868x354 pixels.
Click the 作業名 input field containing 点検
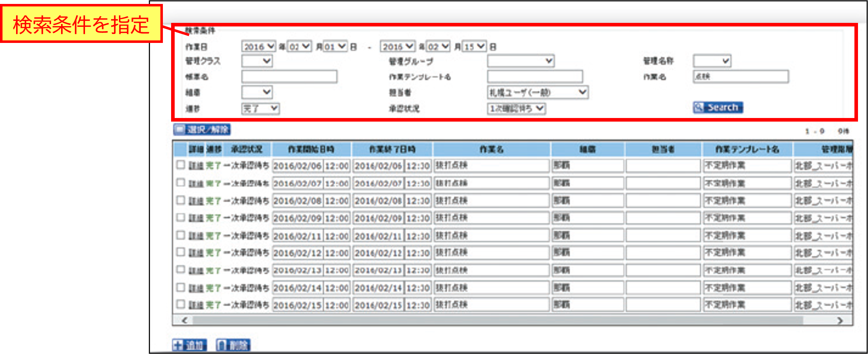741,77
